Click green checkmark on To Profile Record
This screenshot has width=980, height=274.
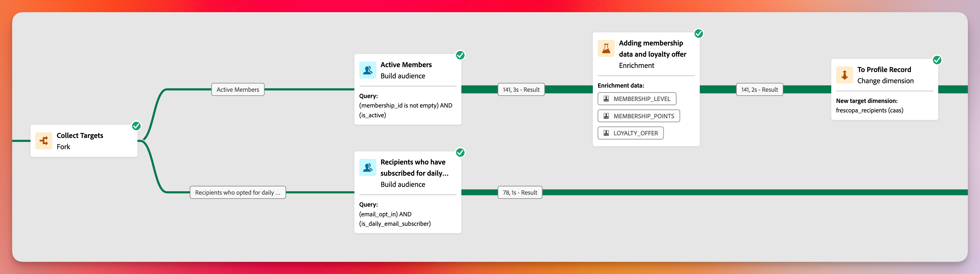pos(937,60)
